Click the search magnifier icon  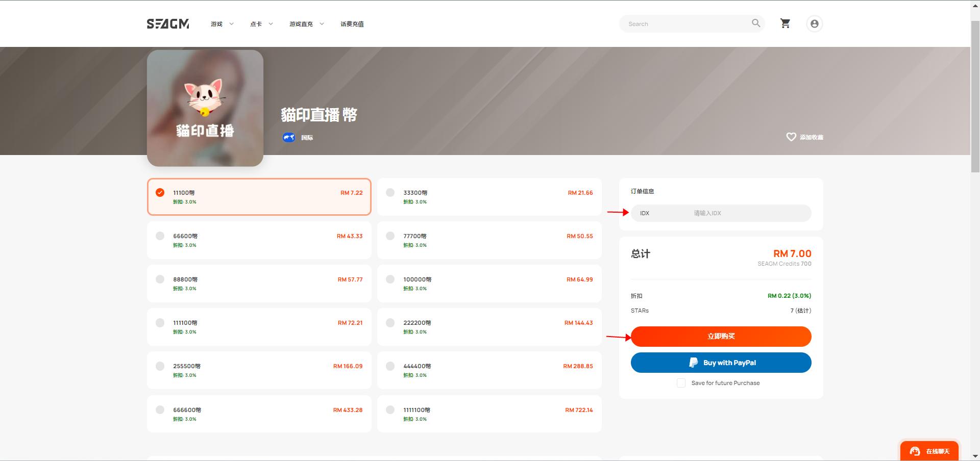pos(756,23)
